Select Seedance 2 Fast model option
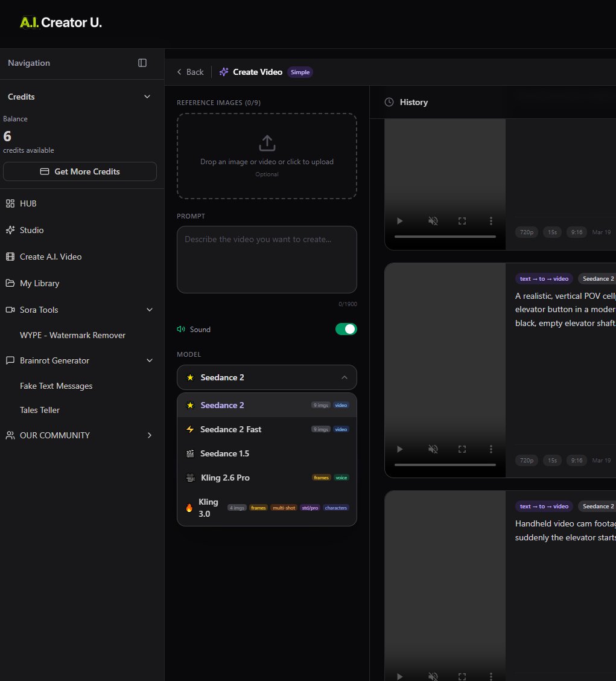The height and width of the screenshot is (681, 616). 267,429
